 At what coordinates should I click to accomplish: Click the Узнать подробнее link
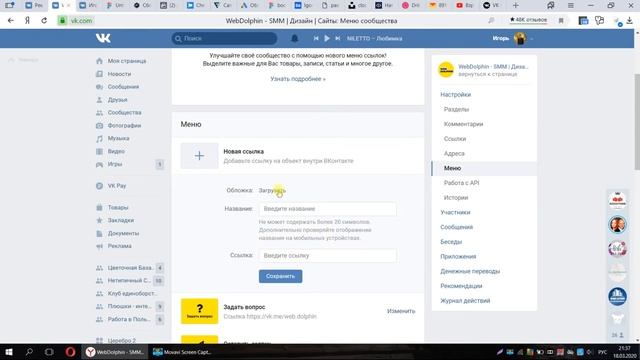298,79
